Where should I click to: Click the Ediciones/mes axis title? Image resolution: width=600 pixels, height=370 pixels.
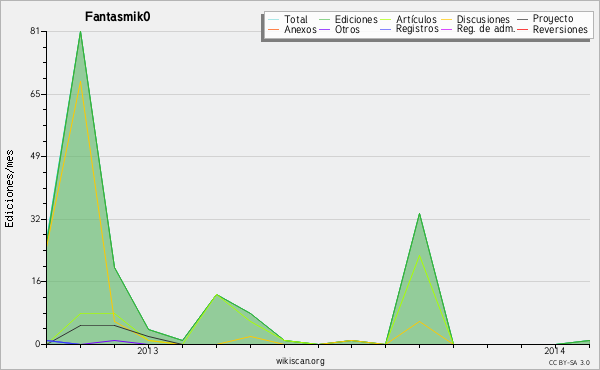[9, 189]
